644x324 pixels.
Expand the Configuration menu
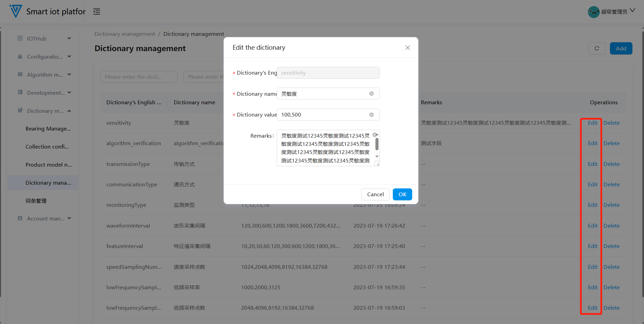69,56
